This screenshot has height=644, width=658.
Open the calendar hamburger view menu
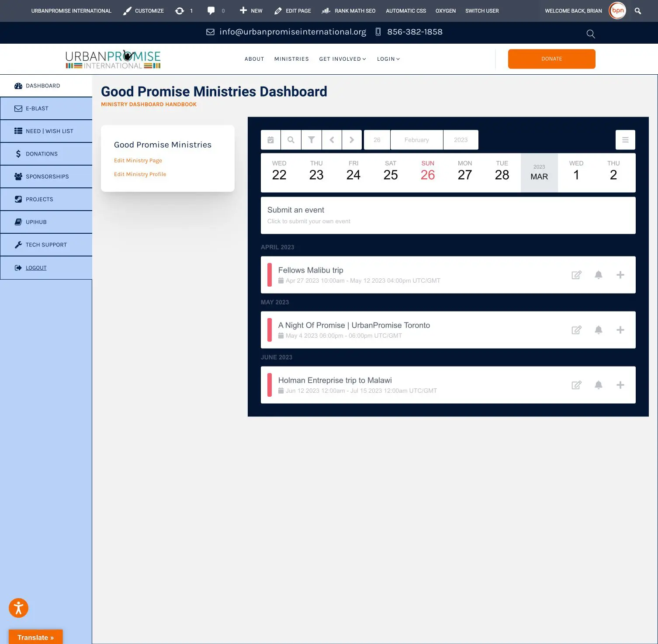tap(625, 140)
